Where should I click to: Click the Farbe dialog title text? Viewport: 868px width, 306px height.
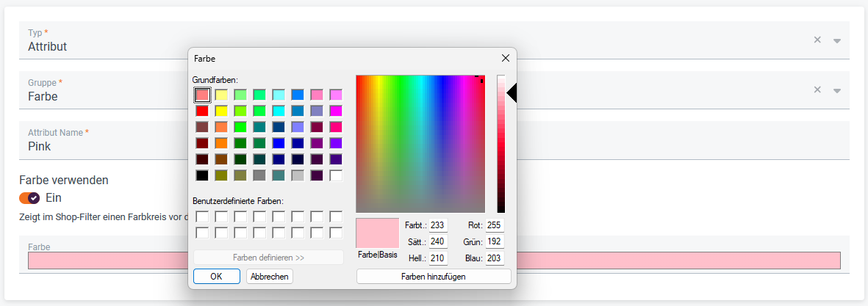point(205,58)
